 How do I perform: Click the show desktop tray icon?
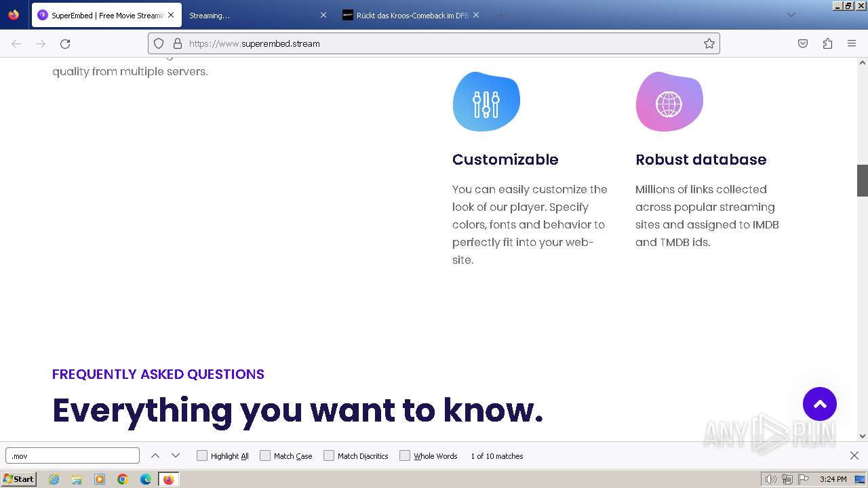pos(860,479)
